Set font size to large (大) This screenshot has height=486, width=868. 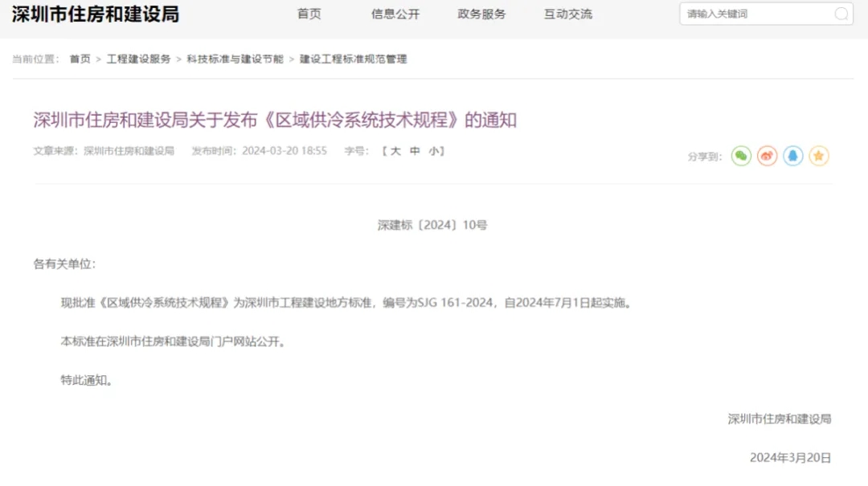pos(395,151)
